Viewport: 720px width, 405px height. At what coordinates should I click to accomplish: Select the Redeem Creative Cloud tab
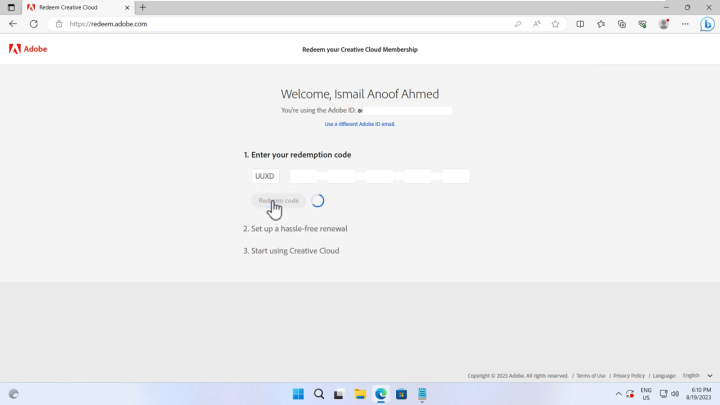[78, 7]
